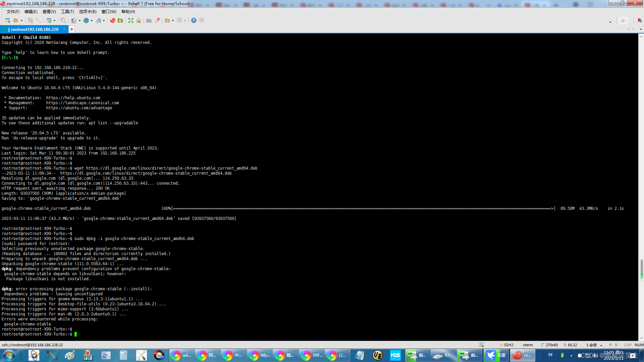The height and width of the screenshot is (362, 644).
Task: Switch to the 迅雷 taskbar window
Action: tap(496, 355)
